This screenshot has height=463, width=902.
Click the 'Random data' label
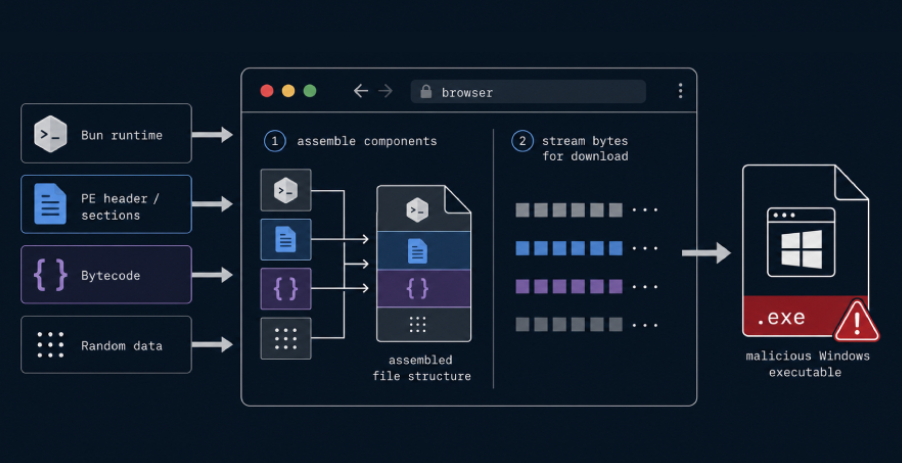(x=121, y=346)
